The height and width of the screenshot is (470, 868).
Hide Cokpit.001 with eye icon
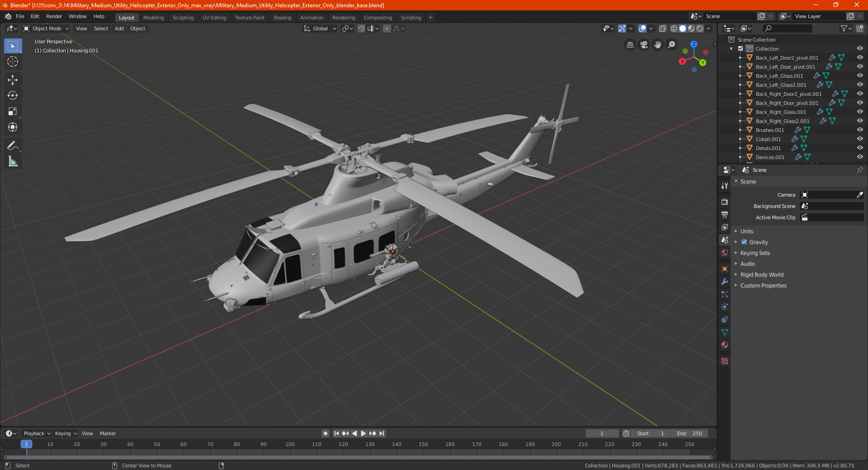coord(860,139)
